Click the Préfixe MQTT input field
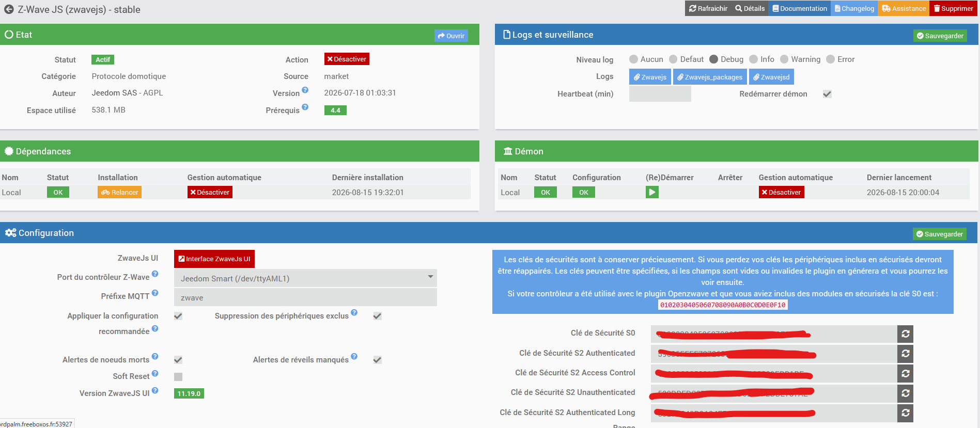Viewport: 980px width, 428px height. 305,297
